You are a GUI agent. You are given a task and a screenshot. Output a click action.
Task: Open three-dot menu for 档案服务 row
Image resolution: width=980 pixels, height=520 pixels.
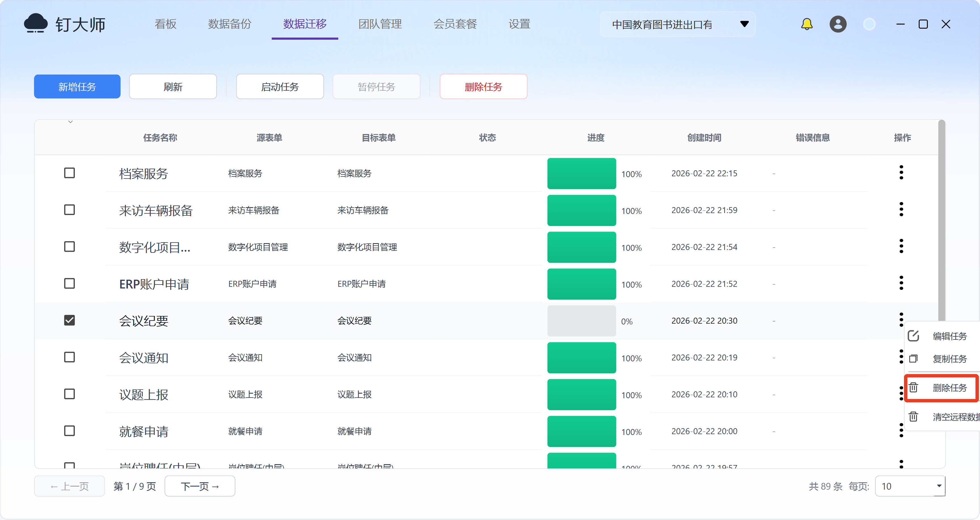(901, 173)
